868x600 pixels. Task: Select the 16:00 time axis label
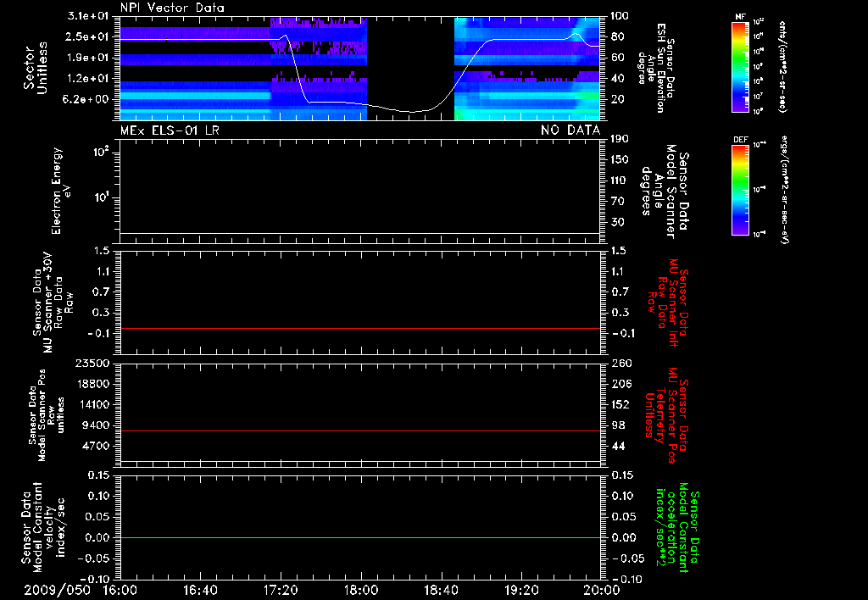click(120, 590)
